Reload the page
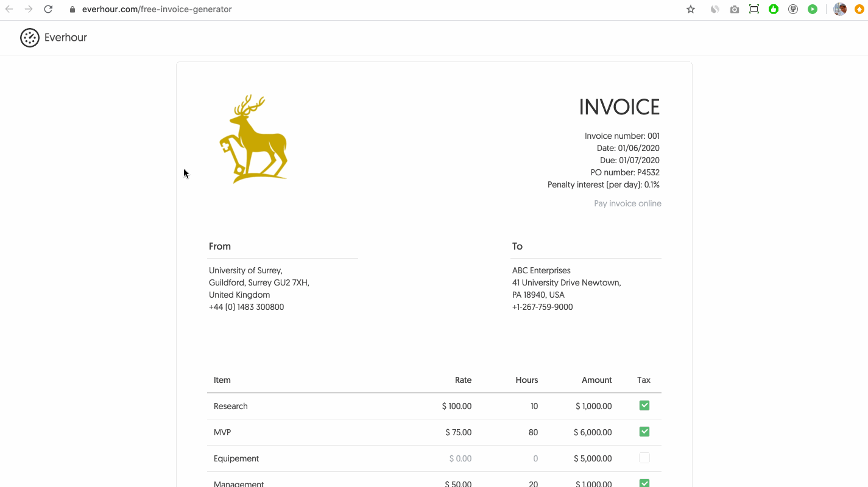Image resolution: width=868 pixels, height=487 pixels. (48, 9)
